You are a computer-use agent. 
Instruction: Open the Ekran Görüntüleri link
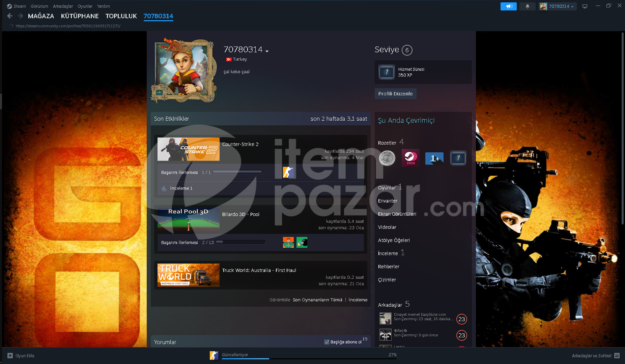coord(397,214)
